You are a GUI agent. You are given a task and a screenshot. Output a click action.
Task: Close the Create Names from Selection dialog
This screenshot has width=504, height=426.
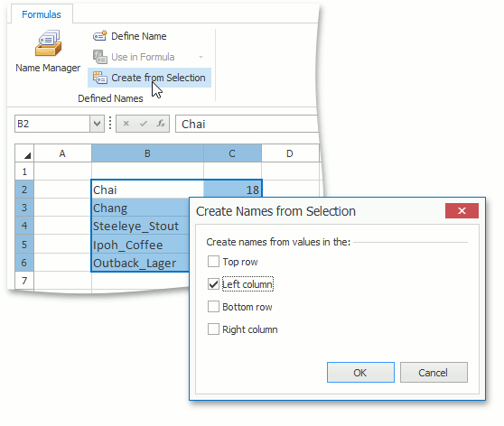[462, 211]
